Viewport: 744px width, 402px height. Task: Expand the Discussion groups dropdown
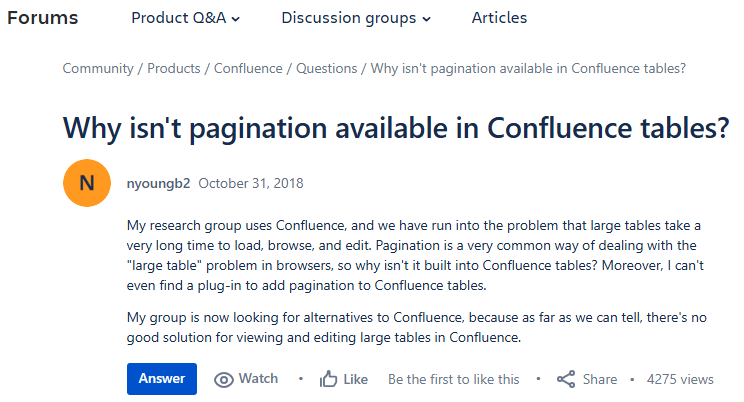pos(355,18)
